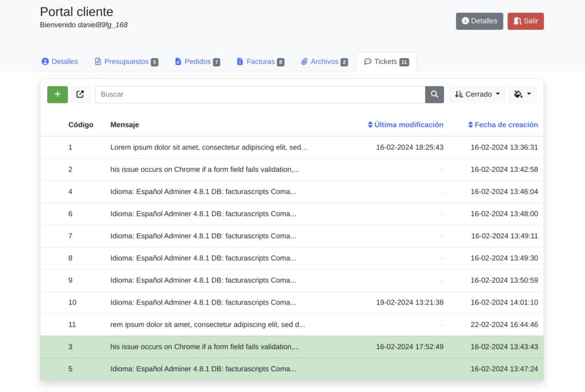585x392 pixels.
Task: Open ticket code 10 row
Action: pyautogui.click(x=203, y=302)
